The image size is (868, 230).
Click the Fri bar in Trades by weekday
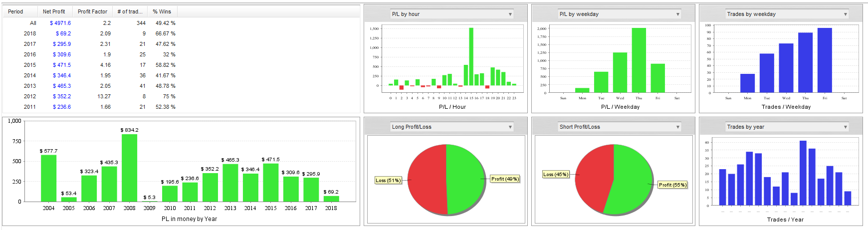(825, 60)
